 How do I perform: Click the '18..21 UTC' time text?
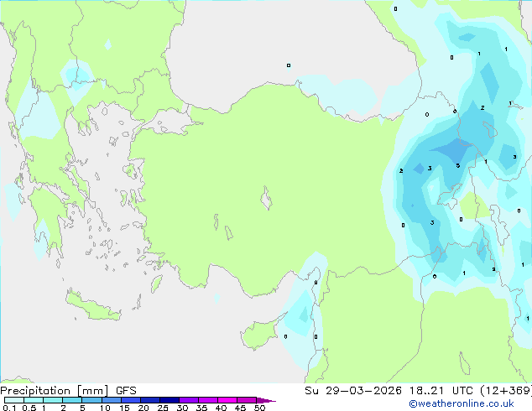(441, 391)
